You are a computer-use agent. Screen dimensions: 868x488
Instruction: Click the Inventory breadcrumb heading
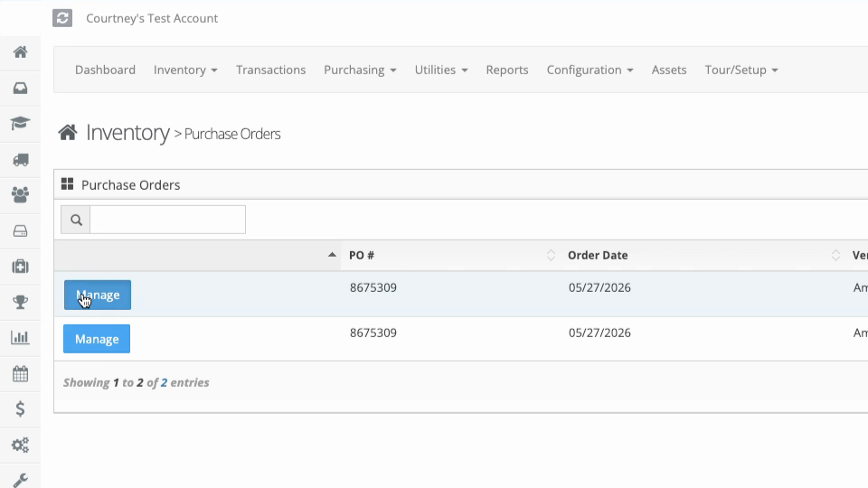pos(127,133)
